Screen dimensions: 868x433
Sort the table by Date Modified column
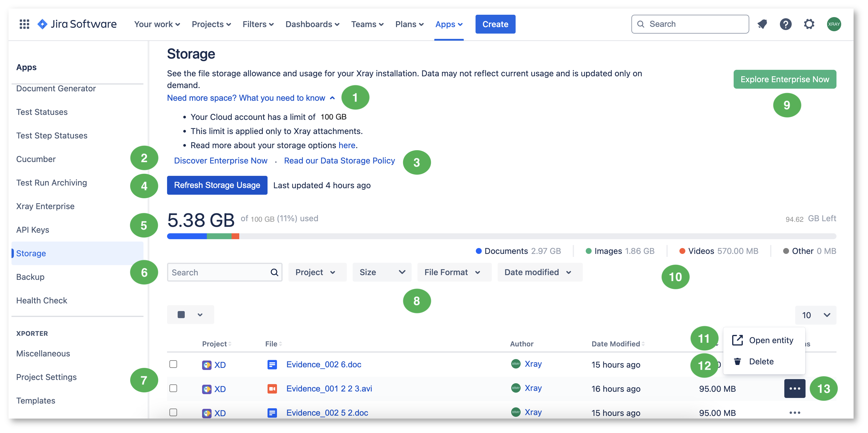618,344
